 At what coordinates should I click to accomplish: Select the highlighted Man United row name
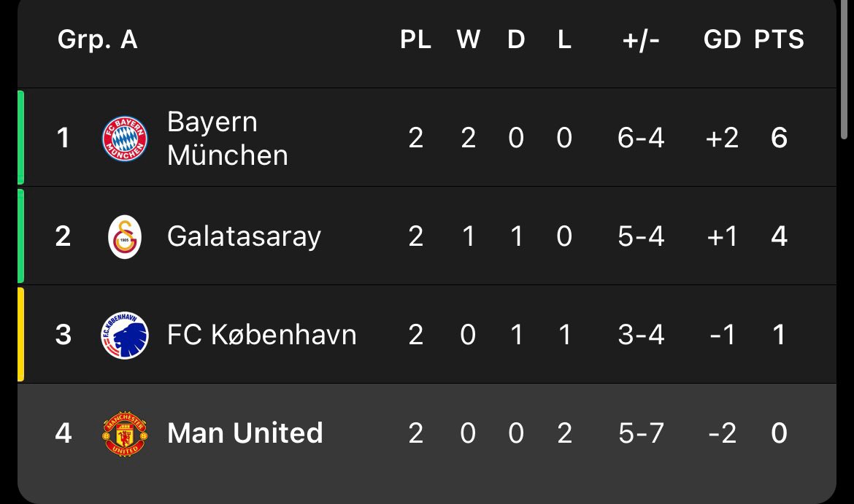(x=245, y=433)
